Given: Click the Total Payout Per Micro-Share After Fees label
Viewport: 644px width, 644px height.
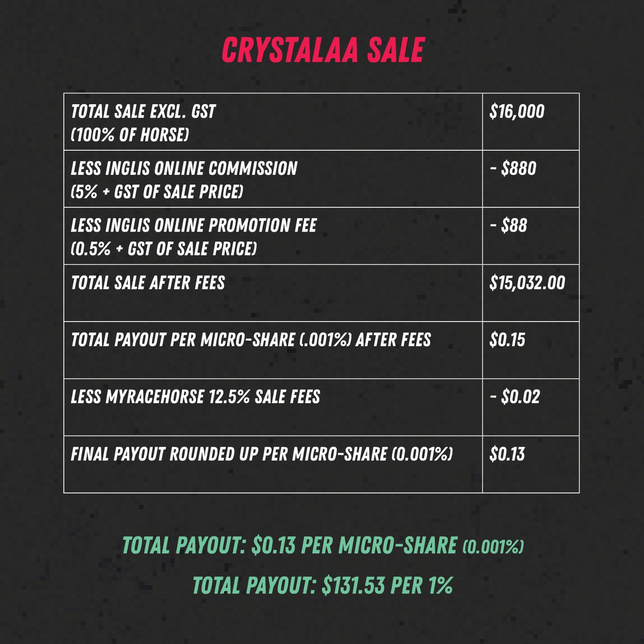Looking at the screenshot, I should tap(250, 340).
